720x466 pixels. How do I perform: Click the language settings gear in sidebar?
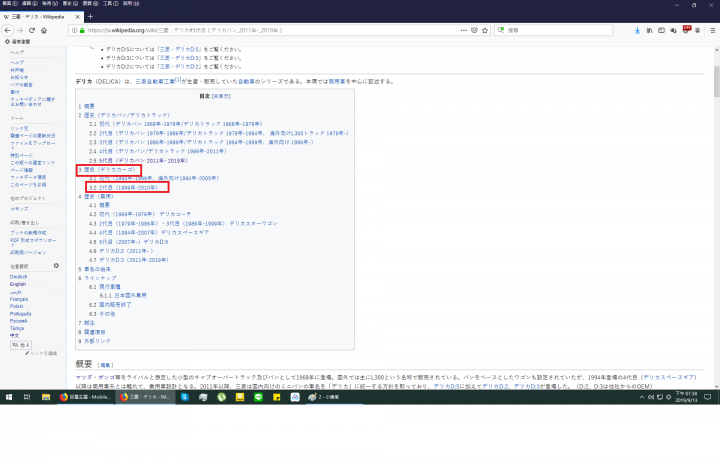56,266
